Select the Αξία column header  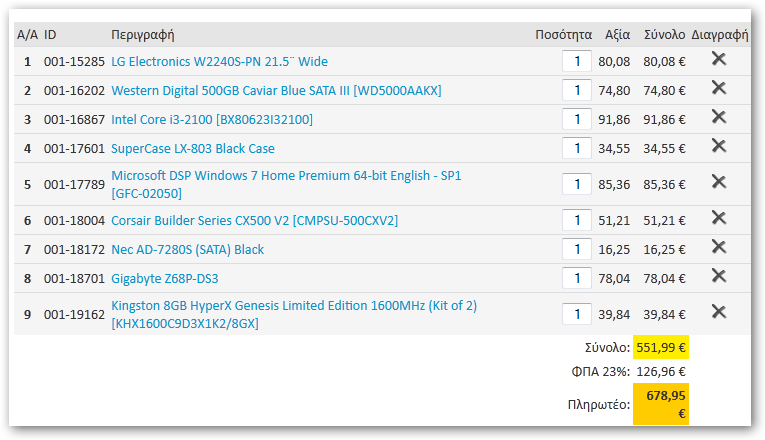617,35
